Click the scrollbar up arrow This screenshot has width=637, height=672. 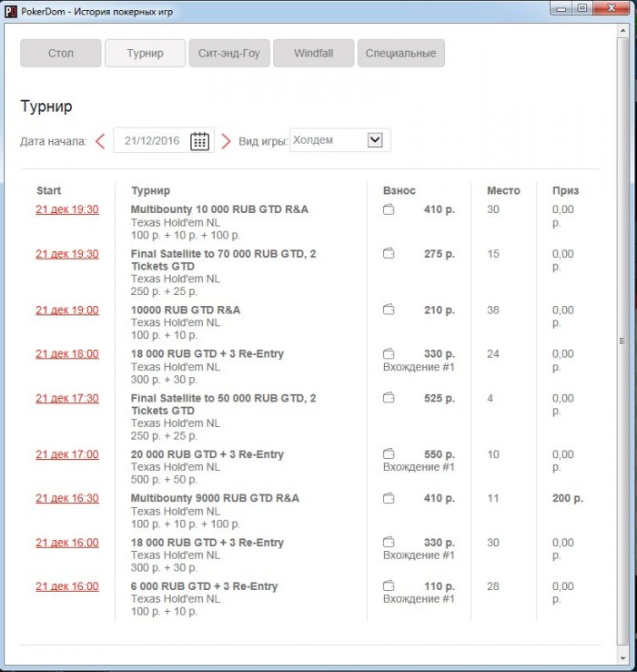click(x=622, y=30)
